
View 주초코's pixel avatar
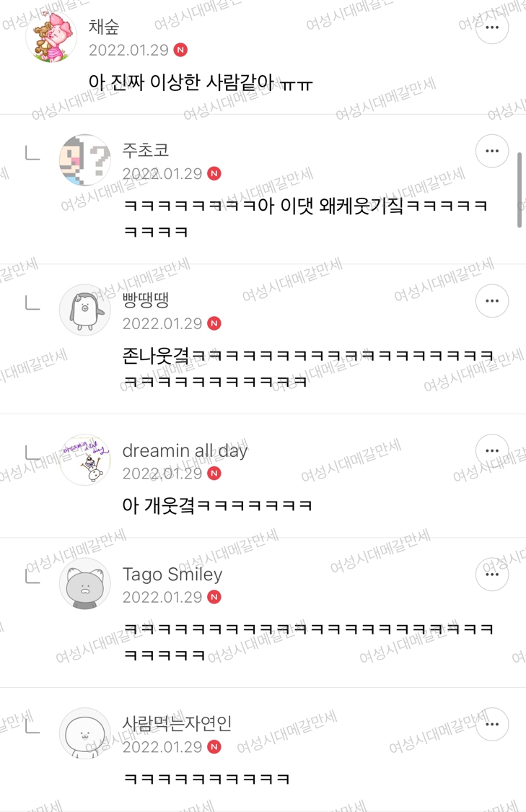85,160
